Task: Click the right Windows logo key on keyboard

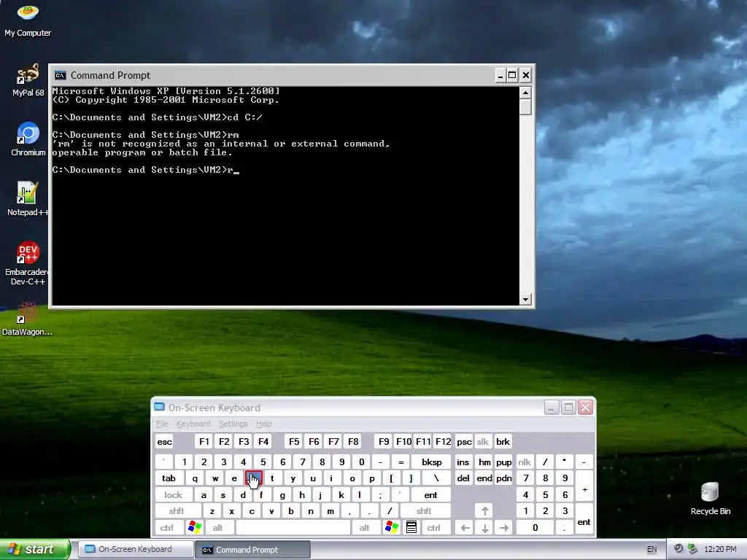Action: pyautogui.click(x=392, y=527)
